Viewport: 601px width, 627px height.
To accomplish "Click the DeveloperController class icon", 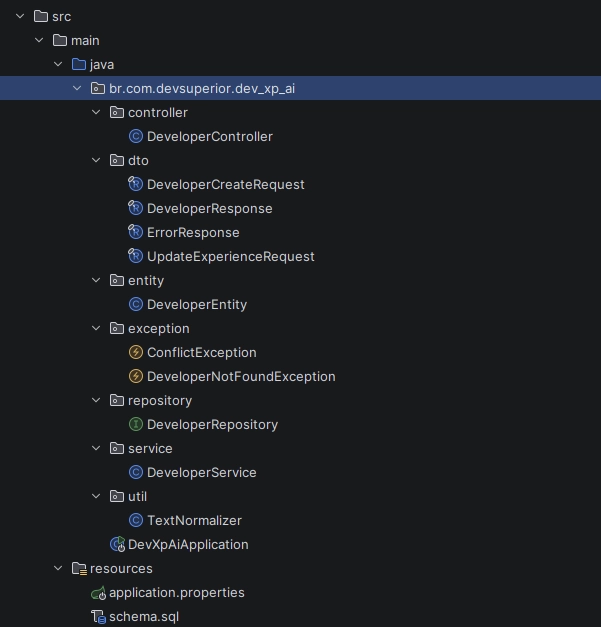I will (136, 136).
